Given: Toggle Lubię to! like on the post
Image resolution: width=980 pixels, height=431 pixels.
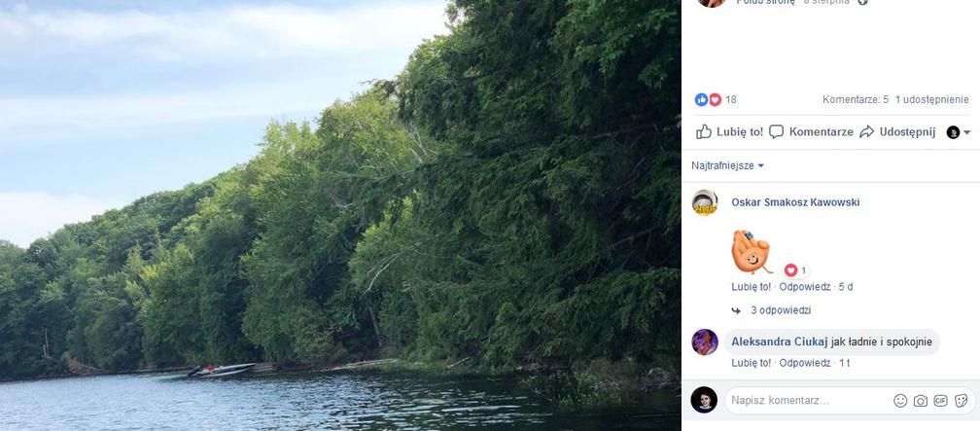Looking at the screenshot, I should (x=730, y=132).
